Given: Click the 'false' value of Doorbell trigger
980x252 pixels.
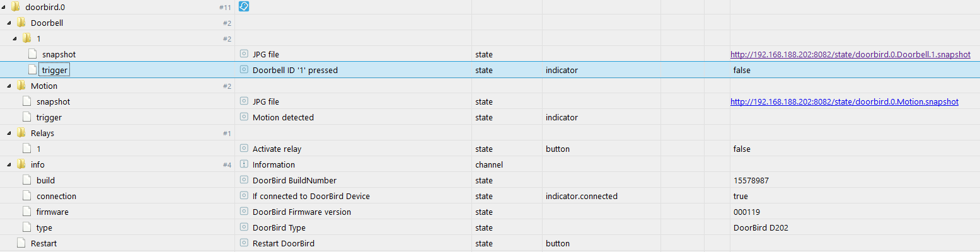Looking at the screenshot, I should (x=742, y=70).
